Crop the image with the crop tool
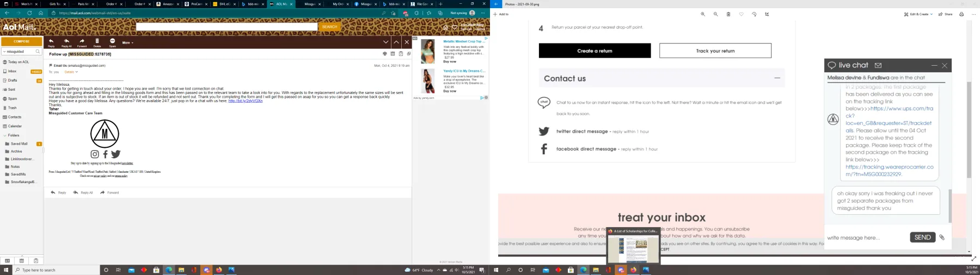This screenshot has width=980, height=275. click(767, 14)
